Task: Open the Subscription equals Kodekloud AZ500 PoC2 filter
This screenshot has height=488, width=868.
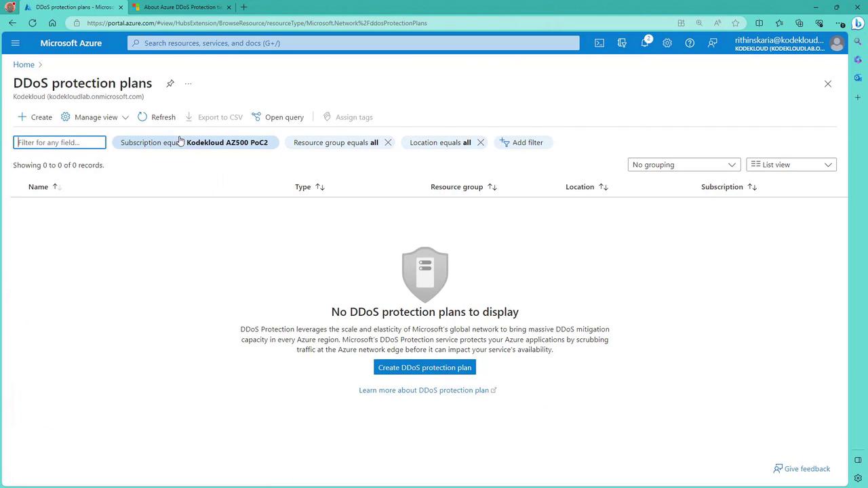Action: (x=195, y=142)
